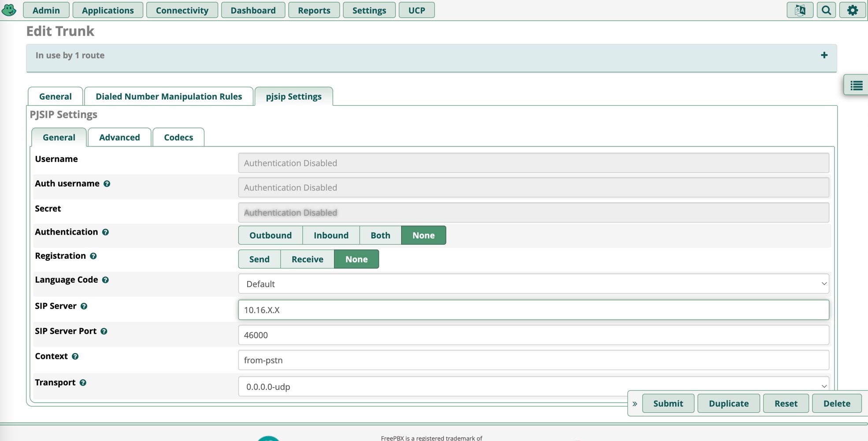Open the Connectivity menu
868x441 pixels.
point(182,10)
